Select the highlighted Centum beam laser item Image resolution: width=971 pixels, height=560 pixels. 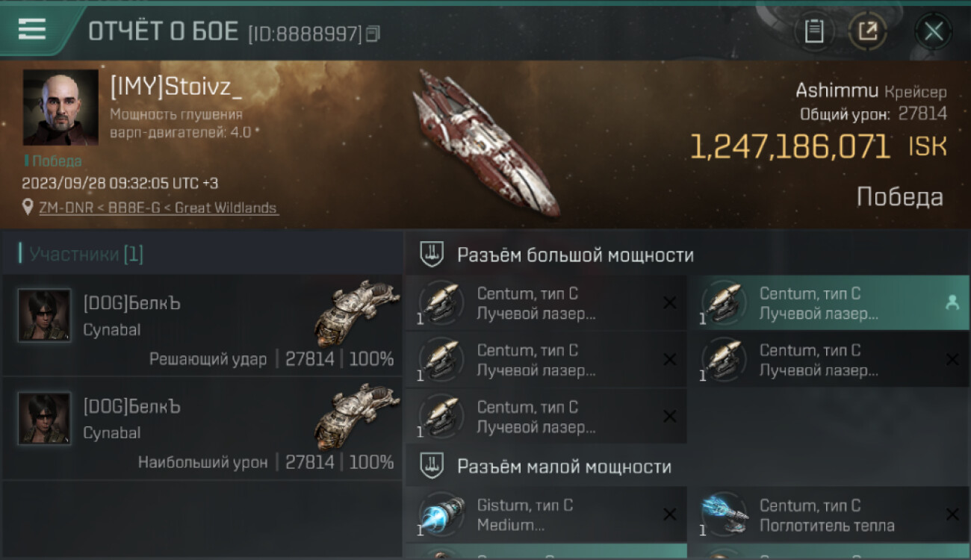(828, 303)
